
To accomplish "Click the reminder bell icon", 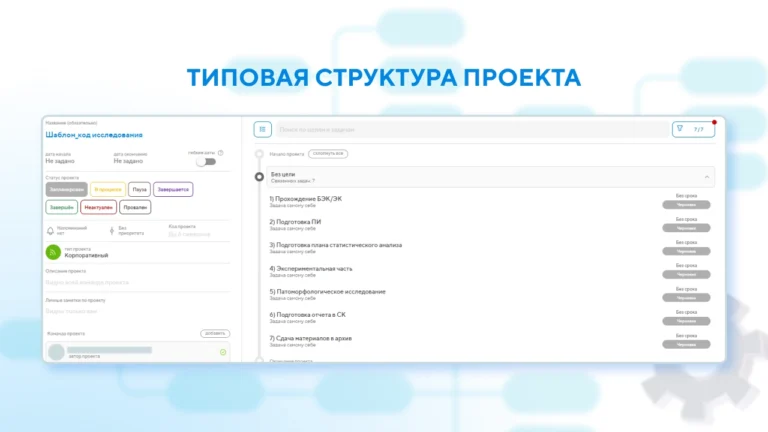I will pyautogui.click(x=50, y=231).
